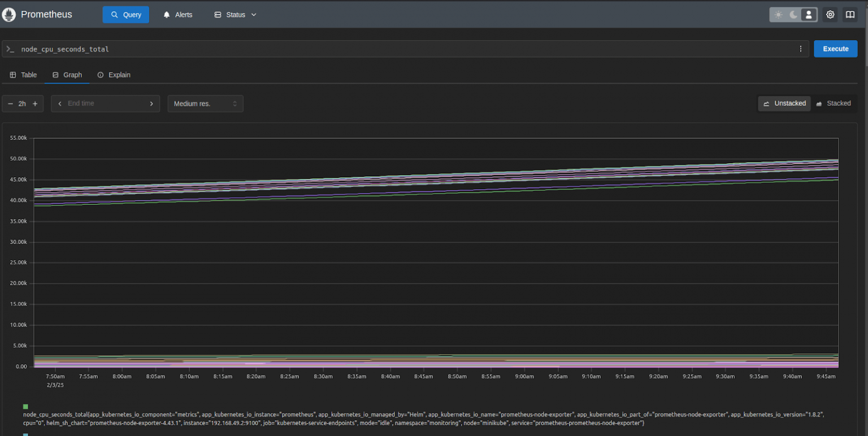Click the Alerts bell icon
Image resolution: width=868 pixels, height=436 pixels.
click(x=166, y=14)
